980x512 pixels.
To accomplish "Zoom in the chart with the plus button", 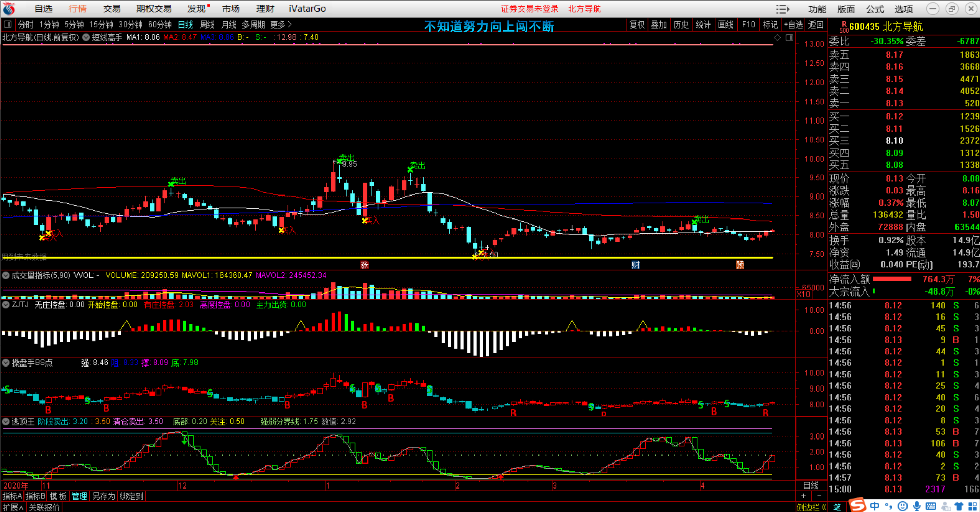I will click(803, 496).
